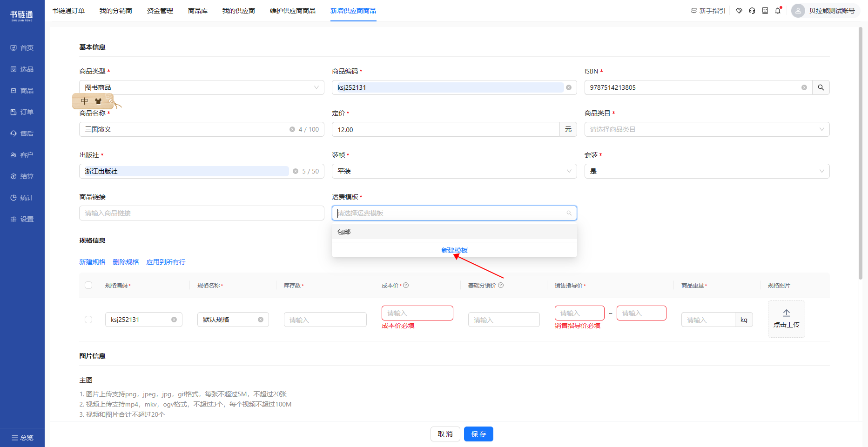Open the 首页 home item in sidebar
This screenshot has width=868, height=447.
(22, 48)
